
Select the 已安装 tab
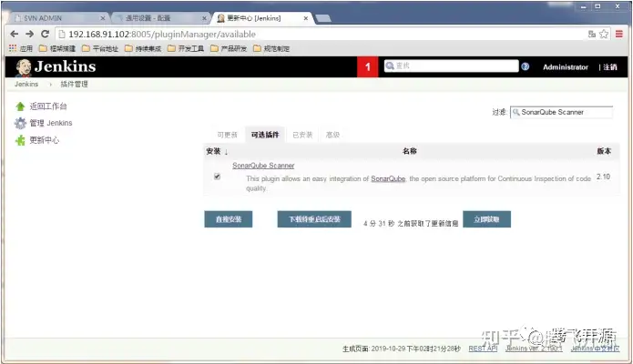(x=302, y=135)
